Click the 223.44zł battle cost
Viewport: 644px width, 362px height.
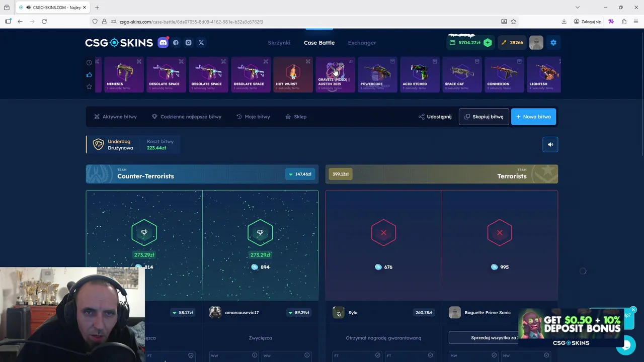[156, 148]
